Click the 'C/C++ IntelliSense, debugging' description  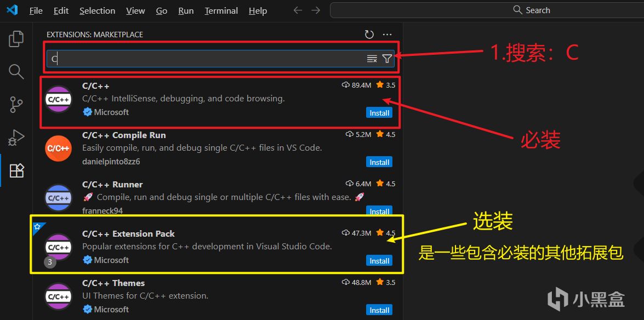tap(184, 99)
